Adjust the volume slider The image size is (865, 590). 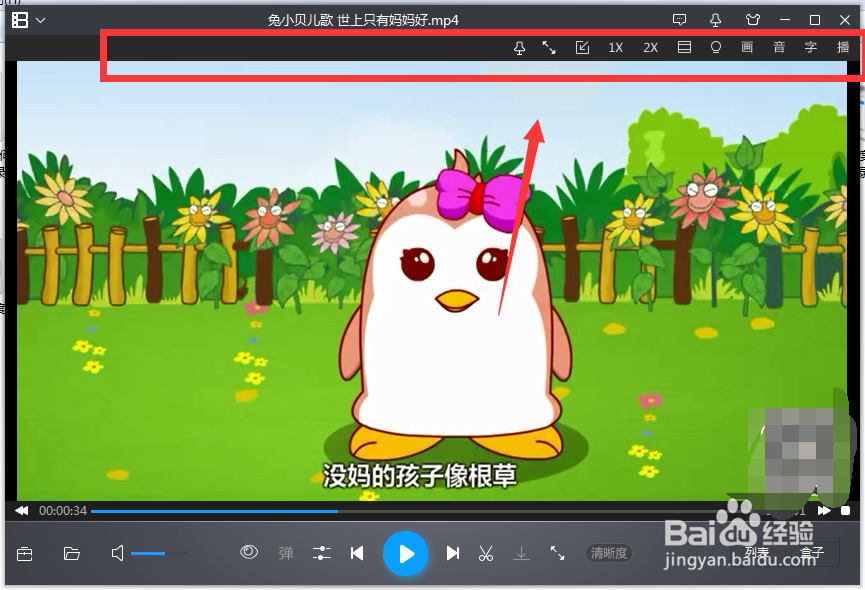click(159, 553)
